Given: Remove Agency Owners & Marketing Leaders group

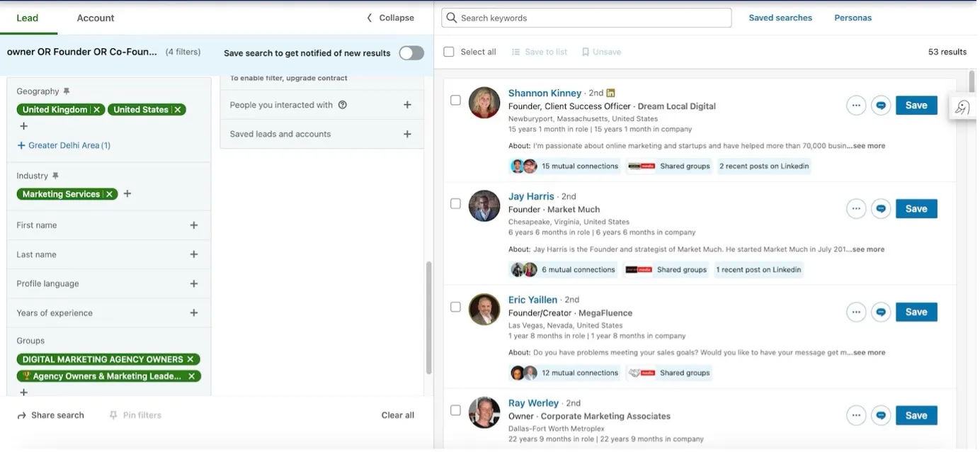Looking at the screenshot, I should pyautogui.click(x=192, y=376).
